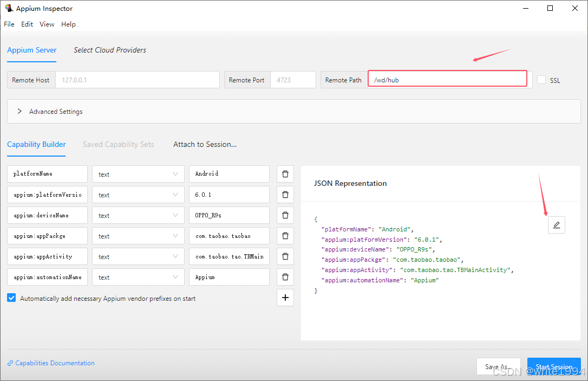Click the "platformName": "Android" JSON line
Screen dimensions: 588x381
click(368, 229)
